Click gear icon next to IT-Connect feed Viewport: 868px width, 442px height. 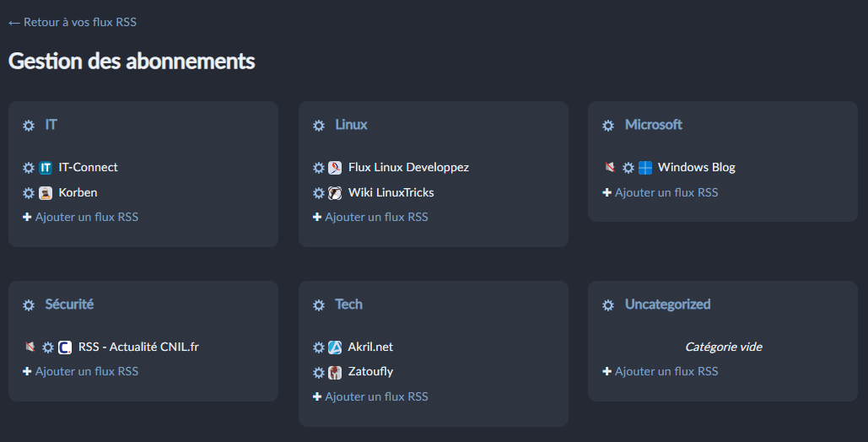(x=29, y=168)
